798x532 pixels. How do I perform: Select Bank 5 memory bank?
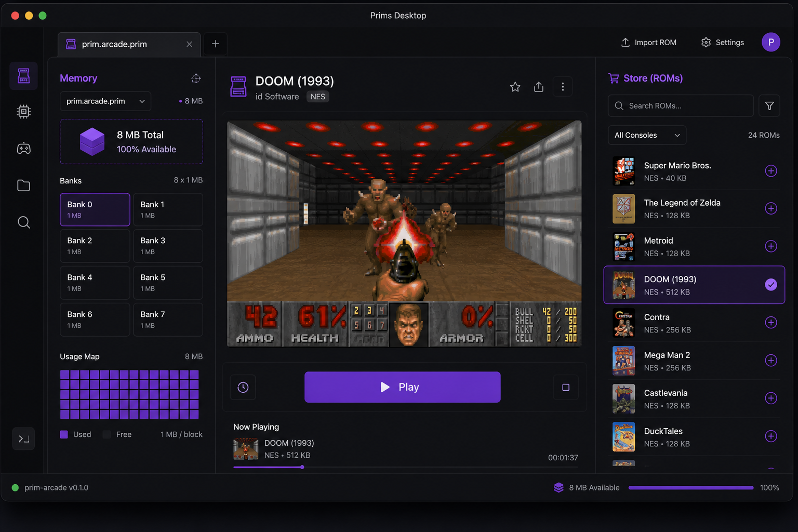pyautogui.click(x=168, y=283)
